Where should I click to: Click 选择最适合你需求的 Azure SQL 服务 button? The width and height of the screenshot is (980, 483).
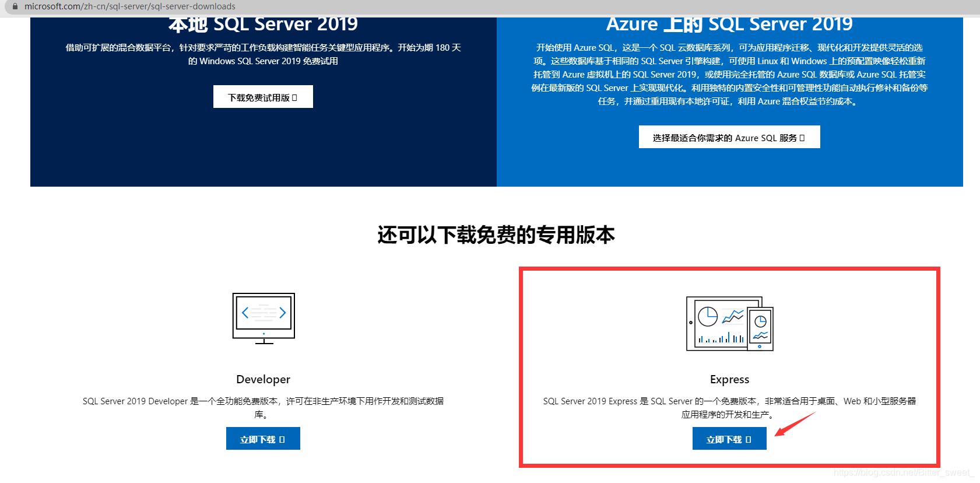(x=729, y=137)
